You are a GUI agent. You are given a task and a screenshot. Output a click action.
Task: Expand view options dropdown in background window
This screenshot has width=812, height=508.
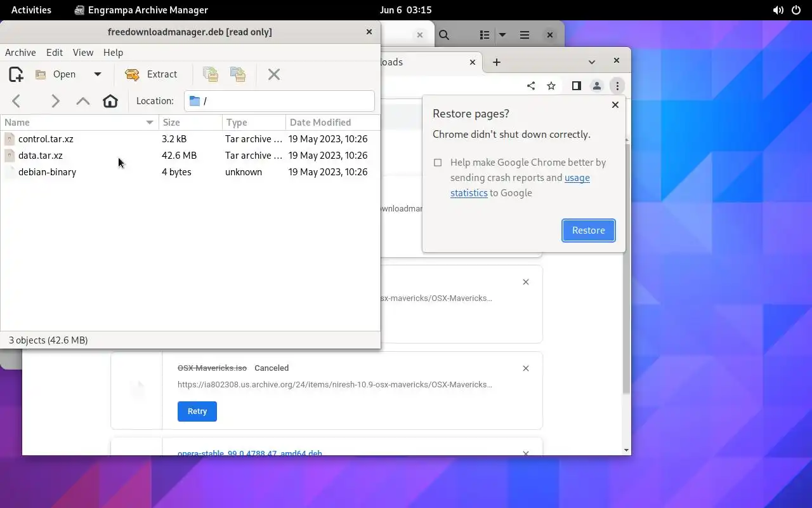(x=502, y=36)
